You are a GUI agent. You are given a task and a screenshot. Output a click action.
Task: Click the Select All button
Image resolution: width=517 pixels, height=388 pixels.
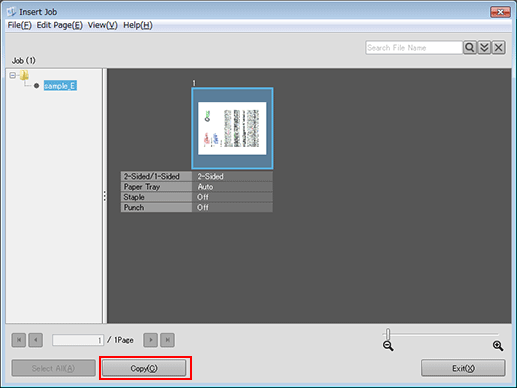tap(53, 368)
